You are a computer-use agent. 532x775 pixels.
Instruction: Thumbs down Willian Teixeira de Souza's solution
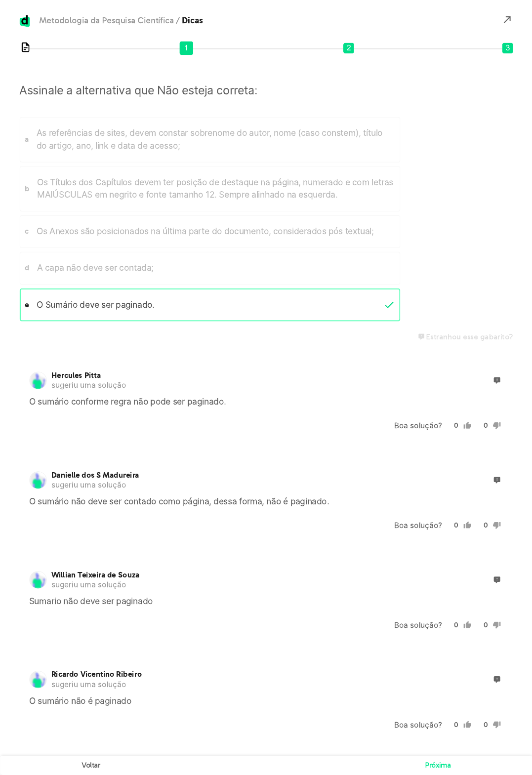click(x=497, y=625)
